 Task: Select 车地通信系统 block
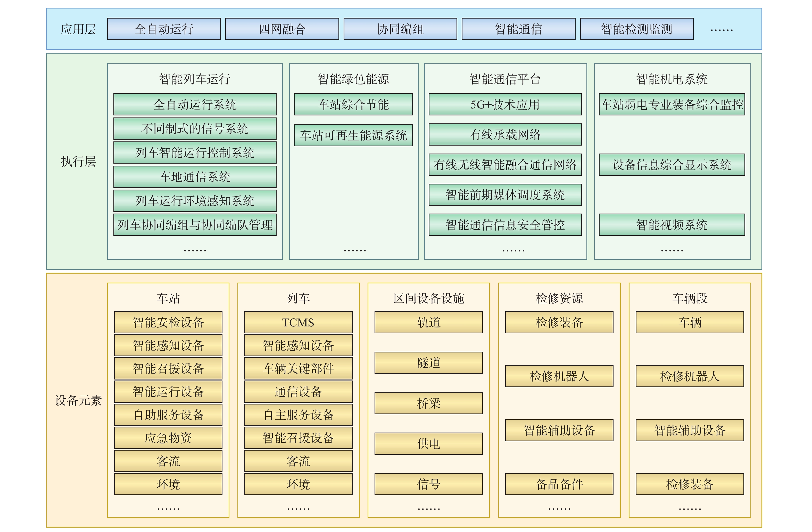click(195, 177)
